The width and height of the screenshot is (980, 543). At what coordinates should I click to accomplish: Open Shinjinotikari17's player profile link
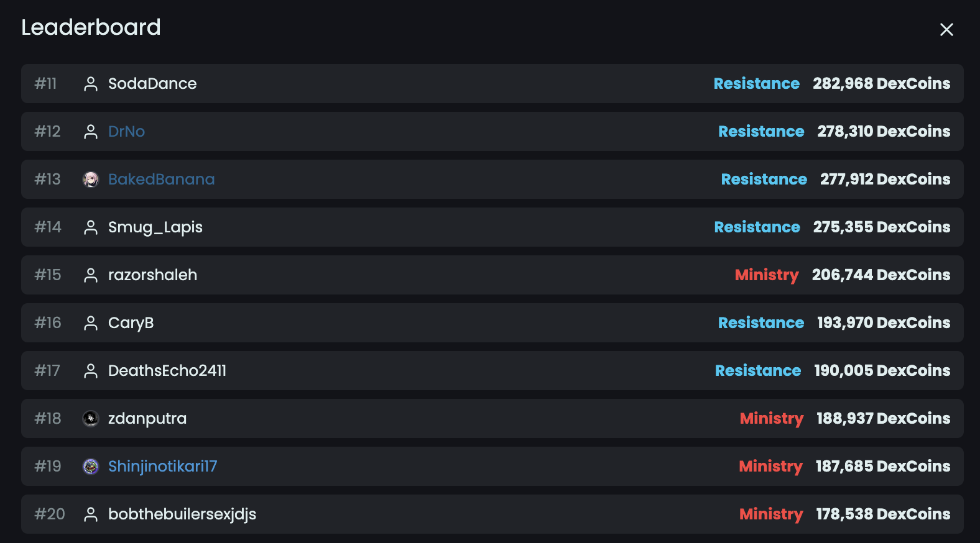pos(162,466)
